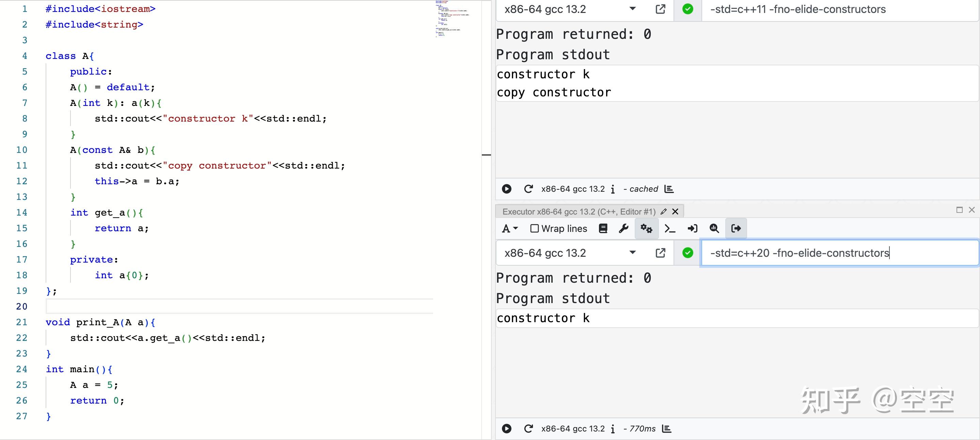Enable the Wrap lines checkbox
980x440 pixels.
tap(535, 229)
